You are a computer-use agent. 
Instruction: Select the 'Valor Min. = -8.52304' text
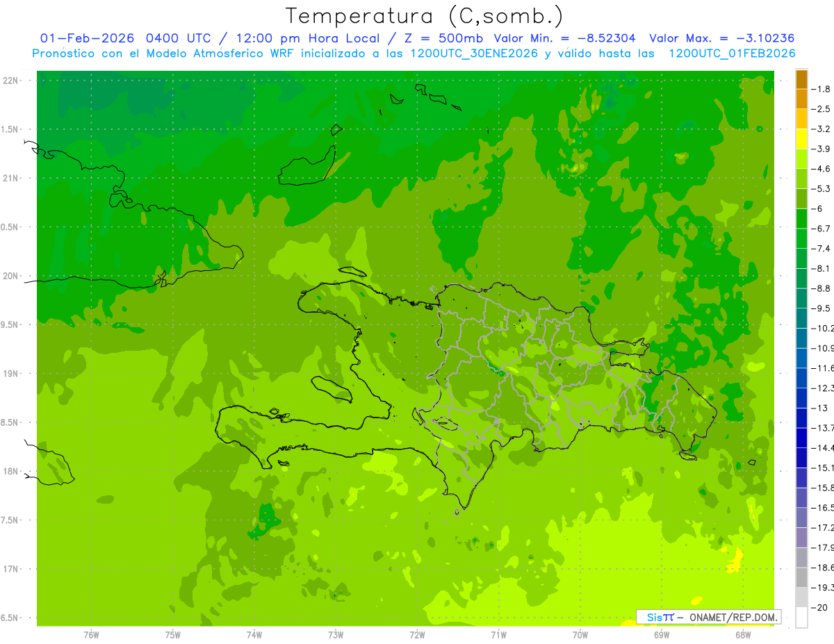564,38
